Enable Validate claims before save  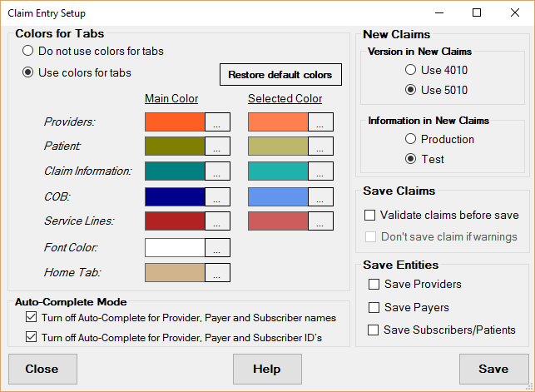coord(370,215)
